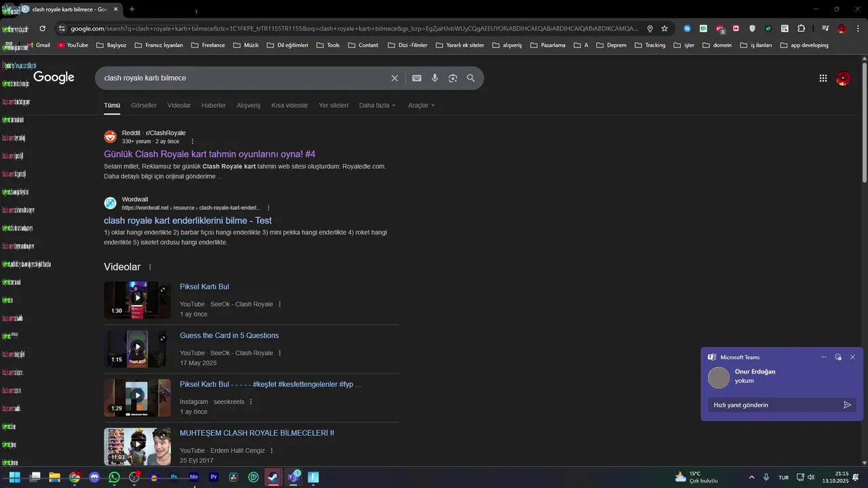Open the Freelance bookmarks folder
The height and width of the screenshot is (488, 868).
pyautogui.click(x=208, y=45)
